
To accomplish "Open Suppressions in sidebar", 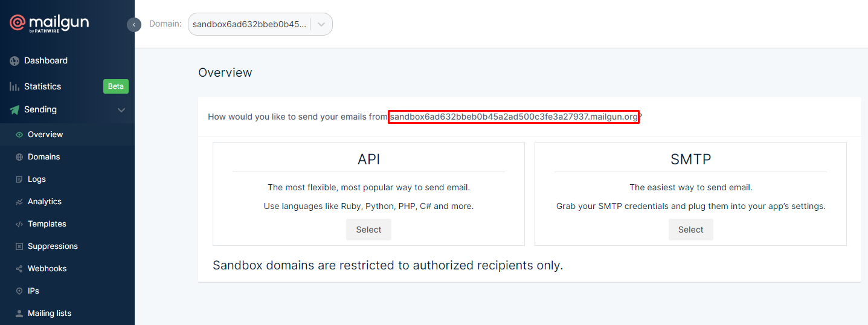I will (53, 246).
